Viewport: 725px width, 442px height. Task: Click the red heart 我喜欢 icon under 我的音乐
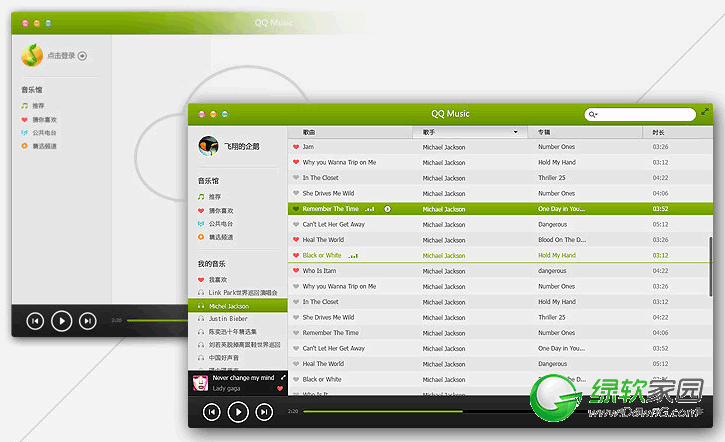201,279
